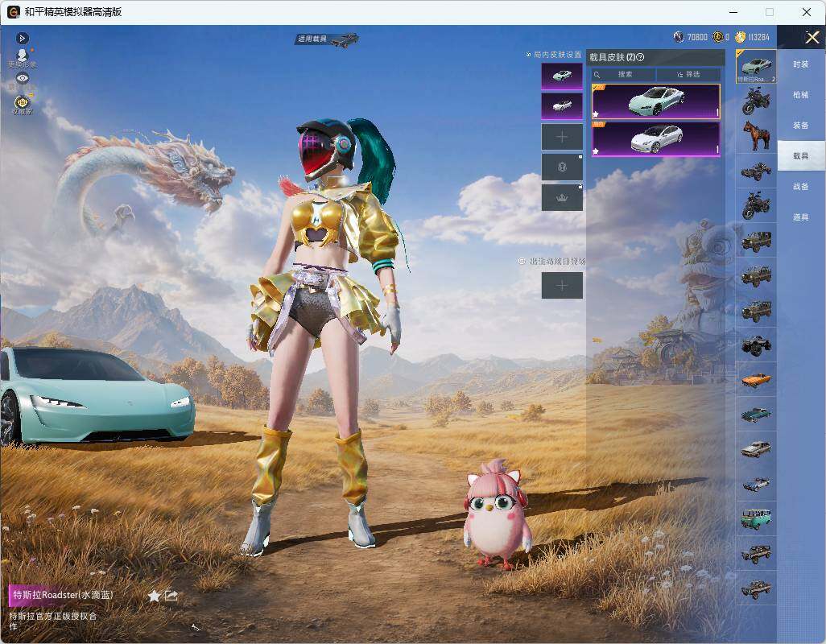Click the 特斯拉Roadster(水滴蓝) name label
The image size is (826, 644).
point(63,595)
